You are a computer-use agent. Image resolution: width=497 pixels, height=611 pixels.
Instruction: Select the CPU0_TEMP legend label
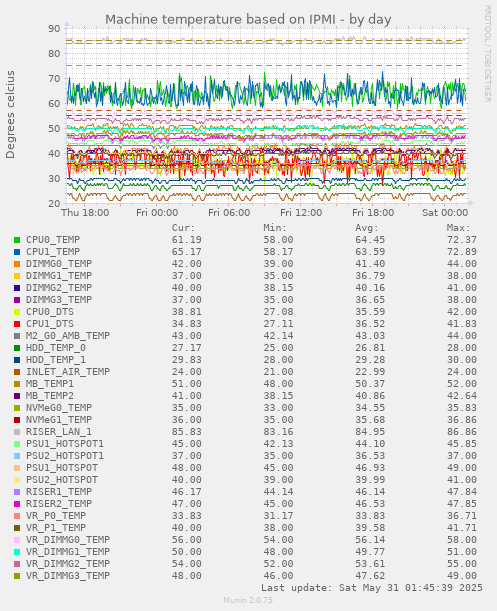[53, 240]
